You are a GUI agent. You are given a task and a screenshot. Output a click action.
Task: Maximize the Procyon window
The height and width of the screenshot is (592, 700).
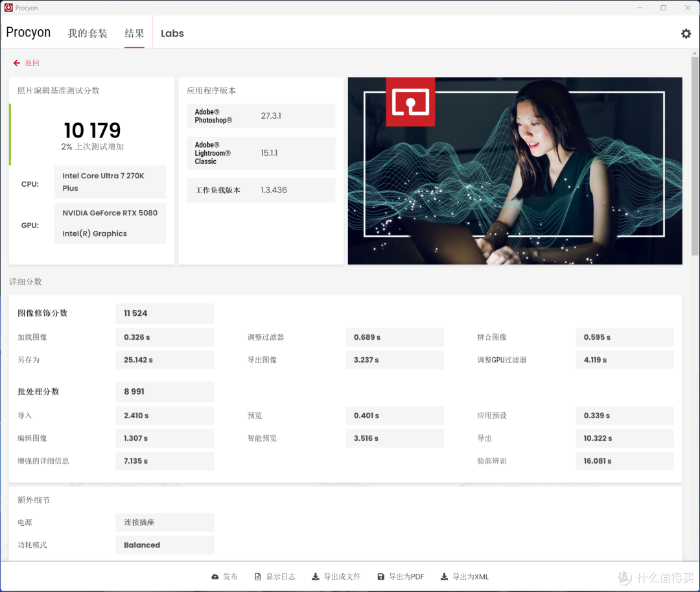pyautogui.click(x=664, y=8)
